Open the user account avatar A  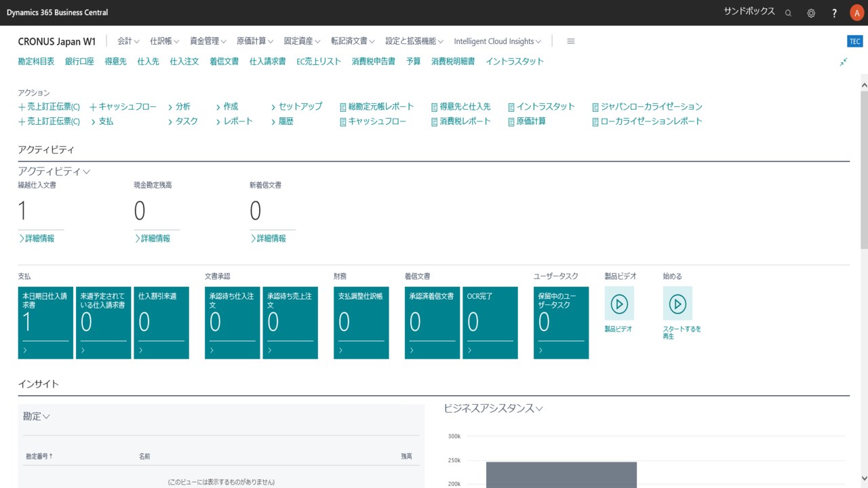tap(856, 13)
